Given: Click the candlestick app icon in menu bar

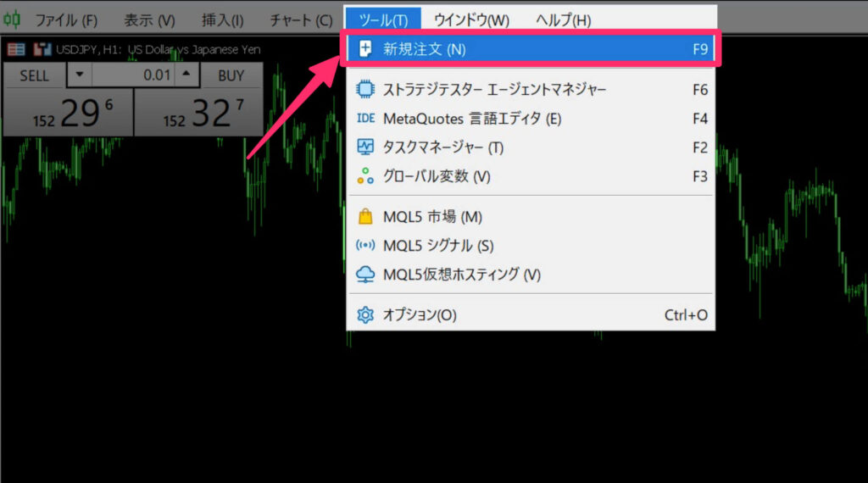Looking at the screenshot, I should pos(12,20).
